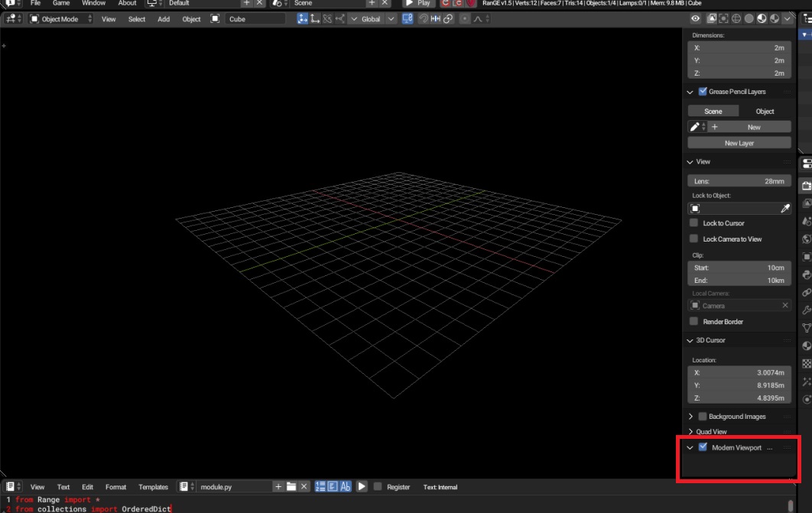This screenshot has width=812, height=513.
Task: Edit 3D cursor X location 3.0074m
Action: [739, 372]
